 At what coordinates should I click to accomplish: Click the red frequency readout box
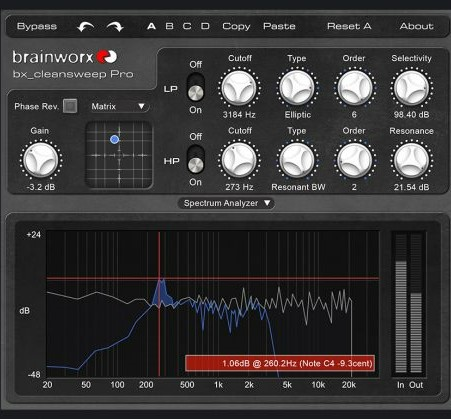pyautogui.click(x=280, y=363)
